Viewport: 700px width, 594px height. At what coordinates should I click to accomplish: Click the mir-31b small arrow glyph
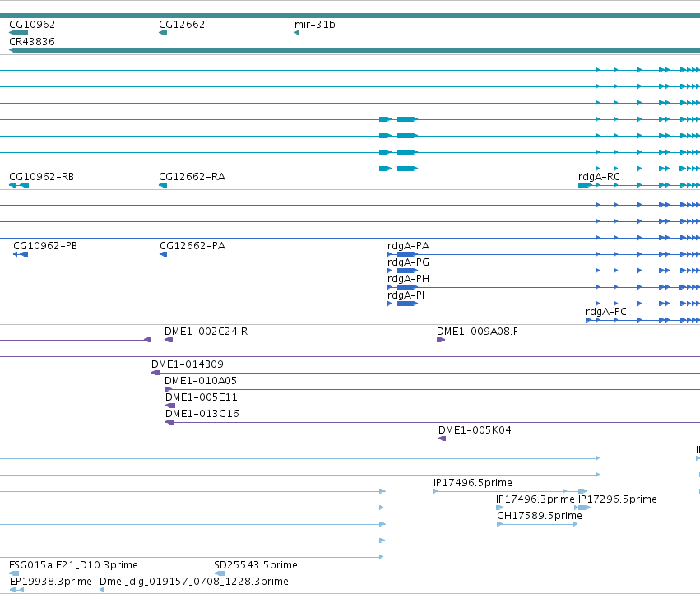click(296, 33)
